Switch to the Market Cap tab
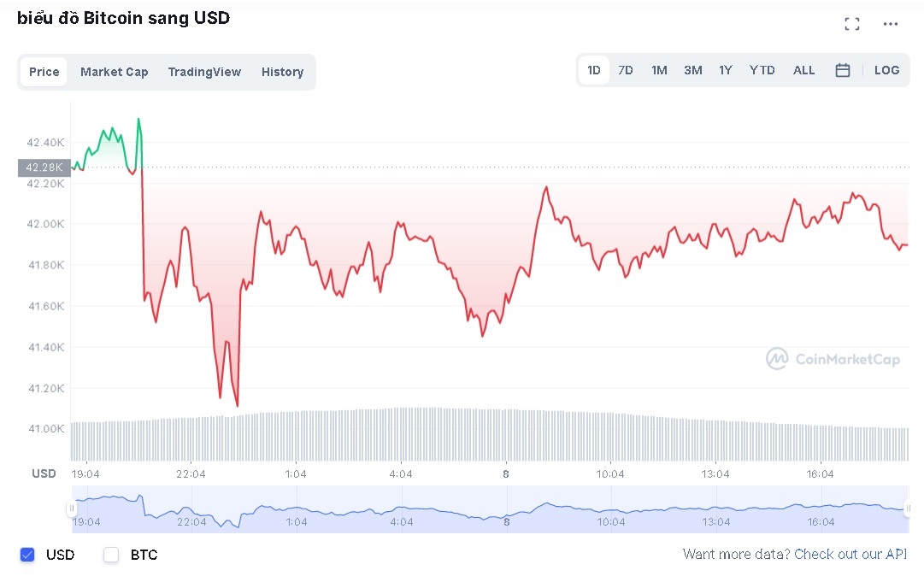 [x=114, y=72]
